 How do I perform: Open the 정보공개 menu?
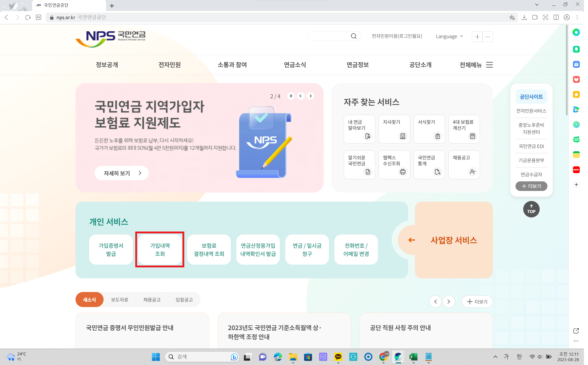[107, 65]
